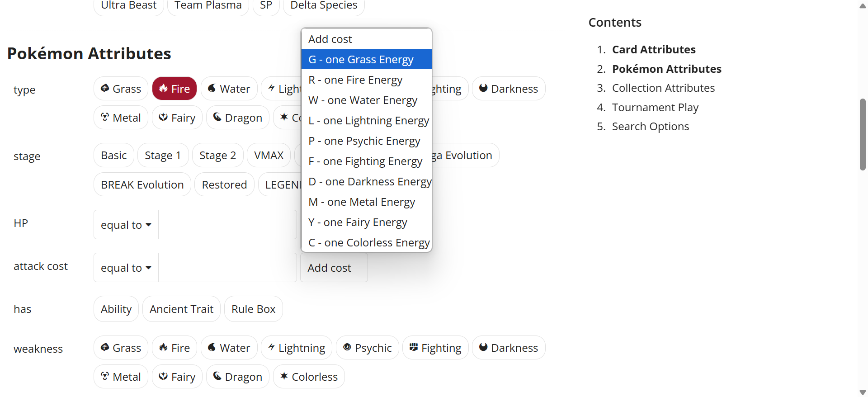Click the Add cost dropdown button
Image resolution: width=868 pixels, height=397 pixels.
(334, 268)
